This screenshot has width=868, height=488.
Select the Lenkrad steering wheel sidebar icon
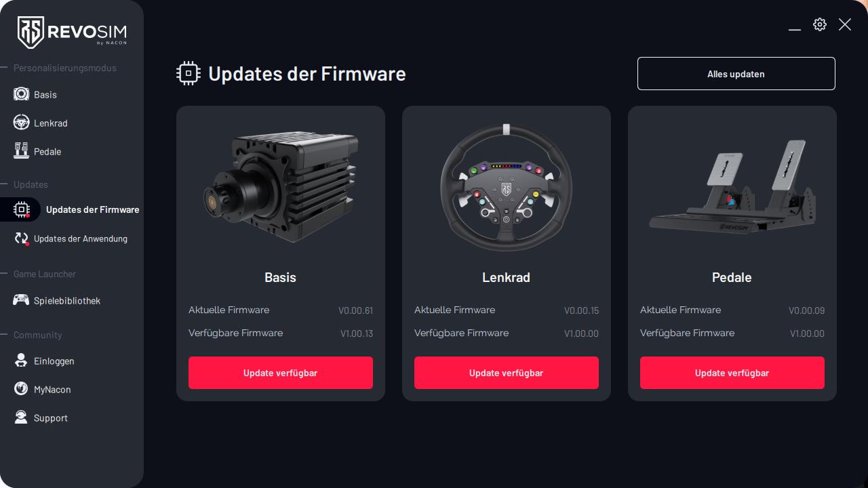pyautogui.click(x=21, y=123)
